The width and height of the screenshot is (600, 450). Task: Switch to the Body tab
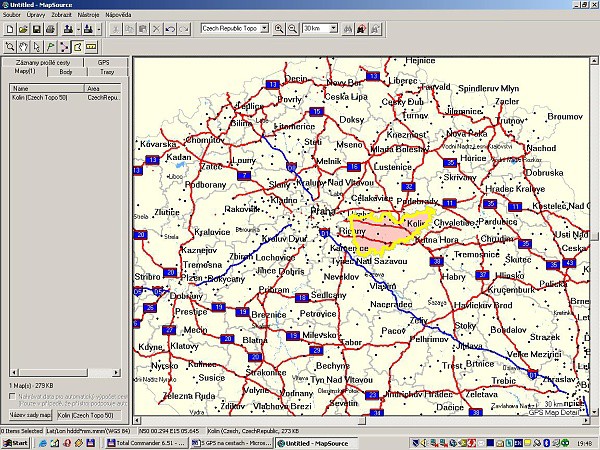[x=66, y=72]
